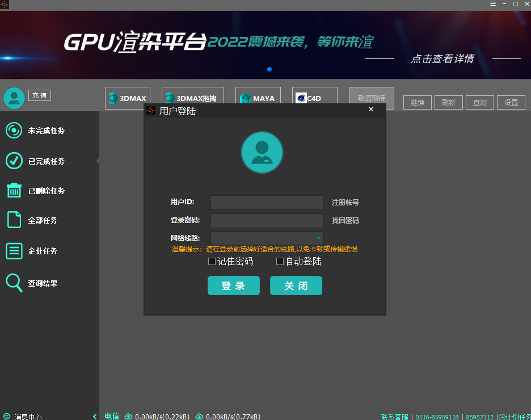Select 全部任务 in sidebar
This screenshot has width=531, height=420.
(x=43, y=220)
